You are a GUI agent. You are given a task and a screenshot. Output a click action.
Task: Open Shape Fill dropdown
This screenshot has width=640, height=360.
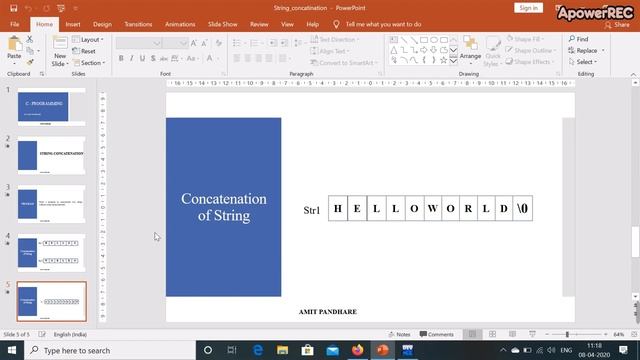526,39
